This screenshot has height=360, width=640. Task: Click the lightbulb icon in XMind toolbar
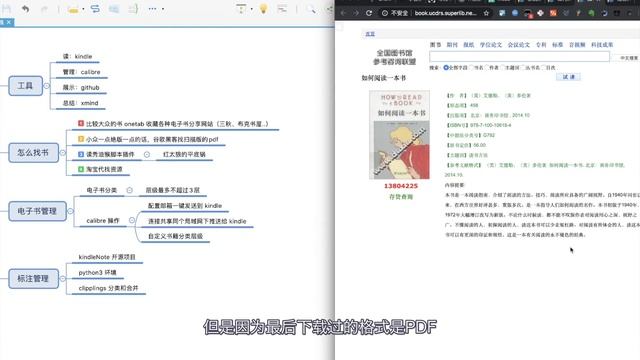[263, 9]
